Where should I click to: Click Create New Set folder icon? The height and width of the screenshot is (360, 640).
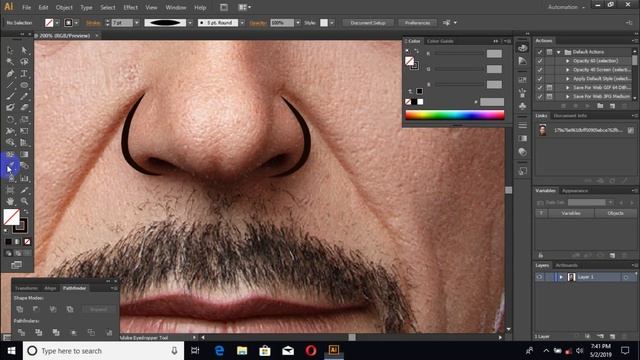pyautogui.click(x=600, y=106)
